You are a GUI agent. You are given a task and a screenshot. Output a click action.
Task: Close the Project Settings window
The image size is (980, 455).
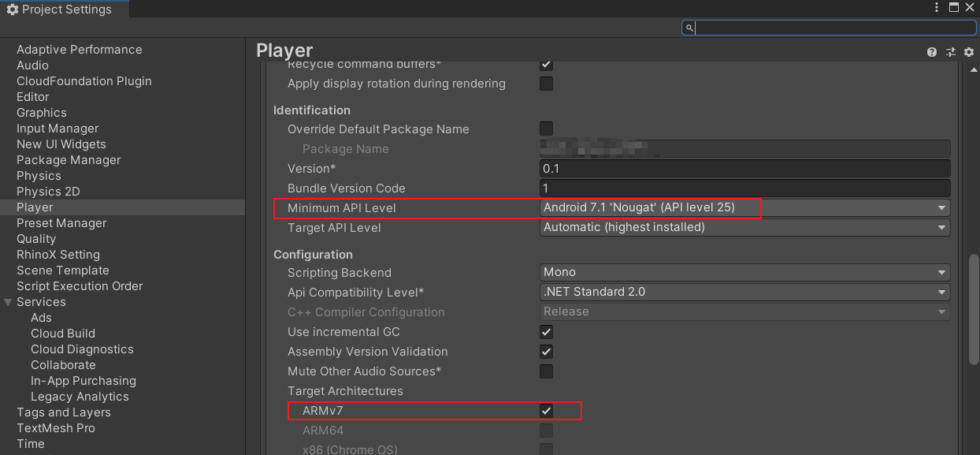[970, 8]
